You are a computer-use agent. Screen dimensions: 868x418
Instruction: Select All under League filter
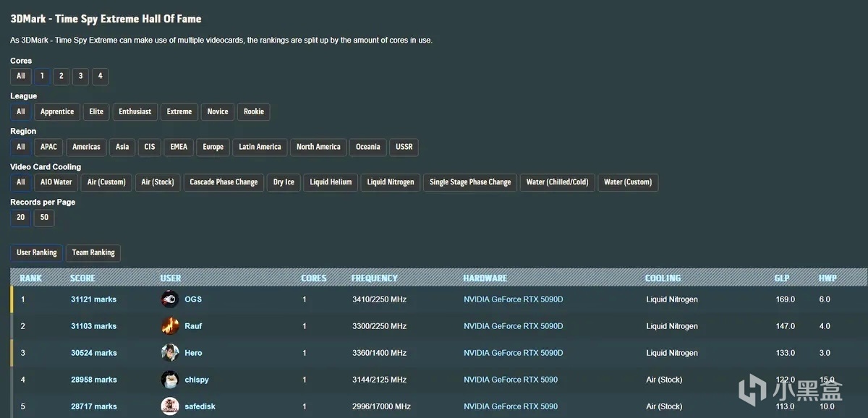20,111
